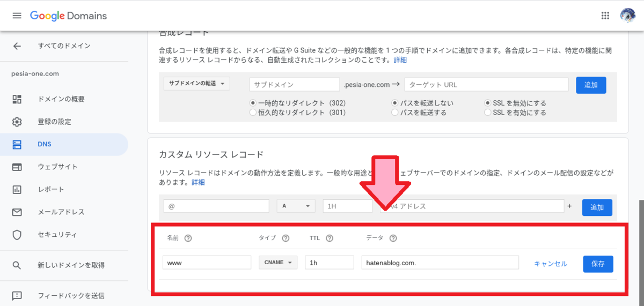Focus the IPv4 アドレス input field
644x306 pixels.
472,206
